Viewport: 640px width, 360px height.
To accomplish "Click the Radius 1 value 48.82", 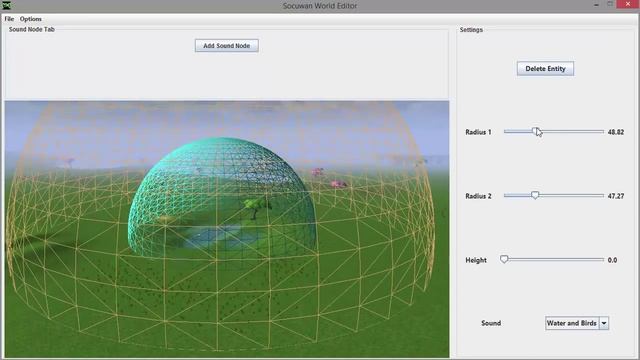I will click(x=616, y=132).
